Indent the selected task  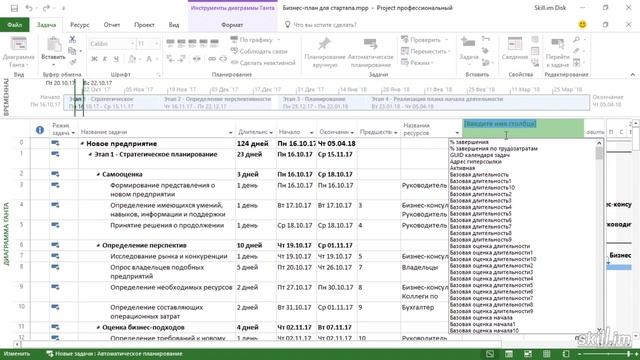[x=182, y=59]
